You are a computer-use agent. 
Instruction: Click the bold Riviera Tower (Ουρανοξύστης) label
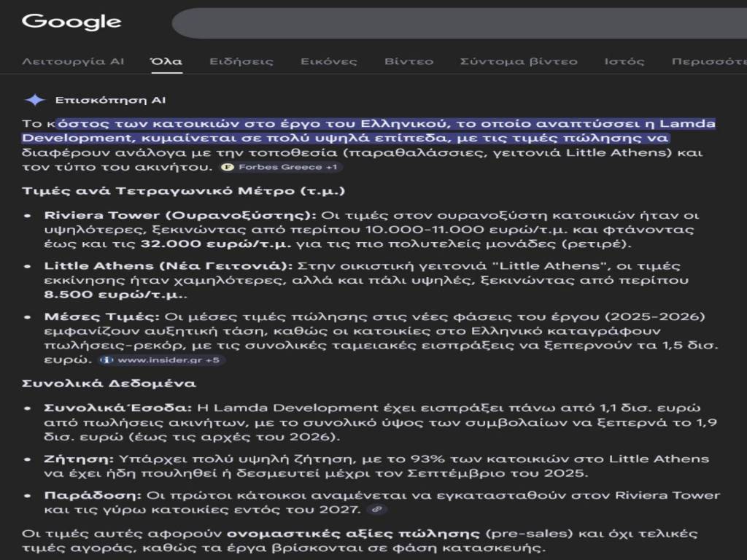[x=180, y=215]
